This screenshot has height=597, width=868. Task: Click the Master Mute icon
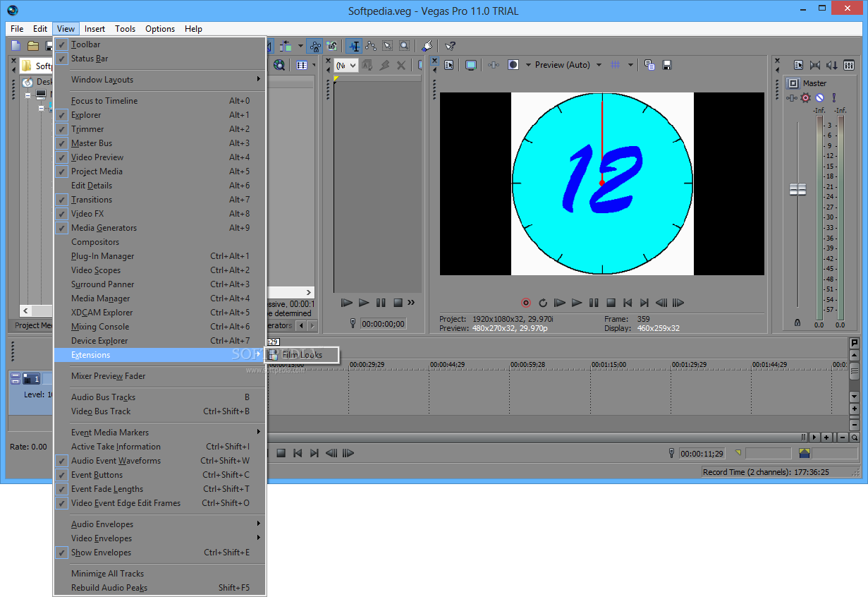click(x=820, y=98)
